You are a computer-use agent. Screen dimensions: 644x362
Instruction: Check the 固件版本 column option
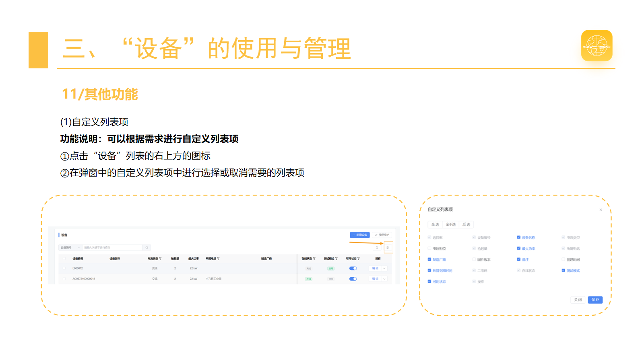[474, 259]
